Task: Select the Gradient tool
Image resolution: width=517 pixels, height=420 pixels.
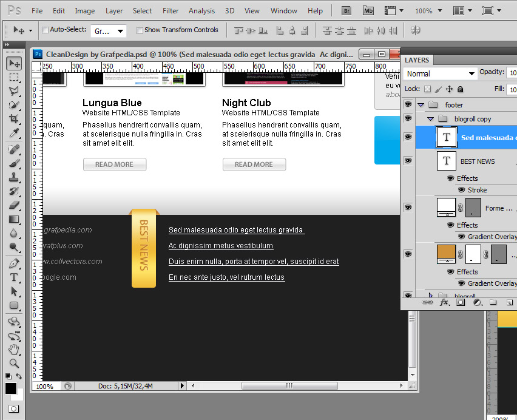Action: click(14, 219)
